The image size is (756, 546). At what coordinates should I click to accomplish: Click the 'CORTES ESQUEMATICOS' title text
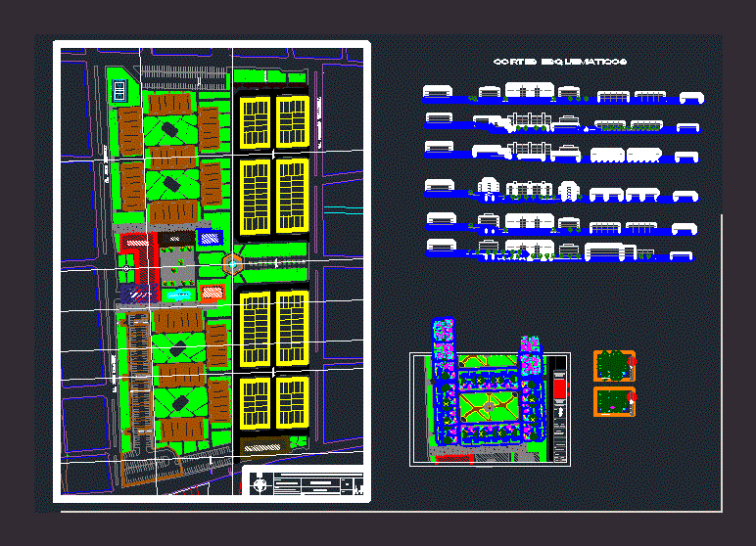(x=559, y=62)
